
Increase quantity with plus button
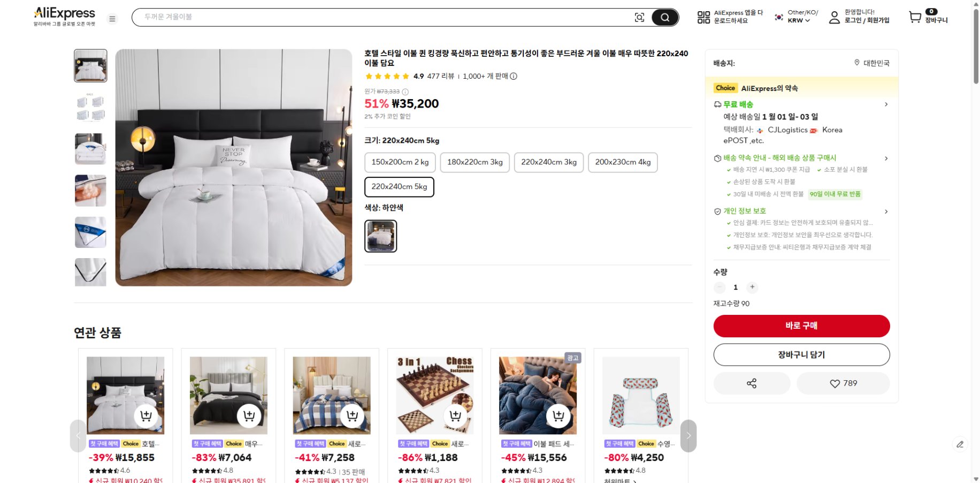[752, 288]
